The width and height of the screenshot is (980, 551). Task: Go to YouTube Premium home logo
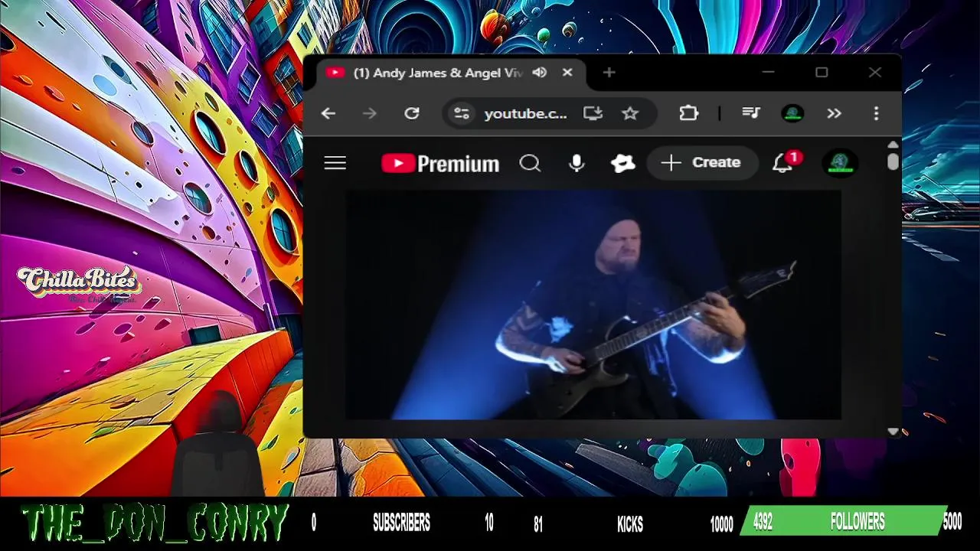pyautogui.click(x=440, y=164)
